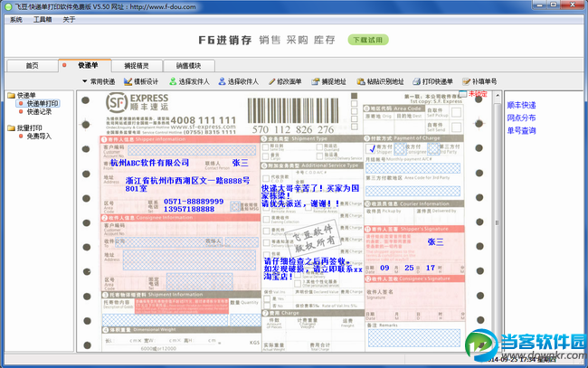
Task: Click 粘贴识别地址 paste tool
Action: (x=380, y=81)
